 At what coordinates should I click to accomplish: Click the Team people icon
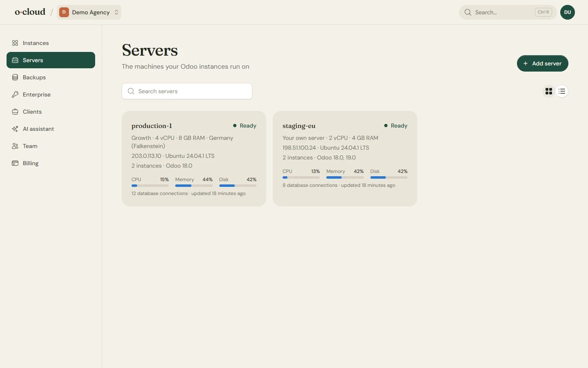pos(15,146)
